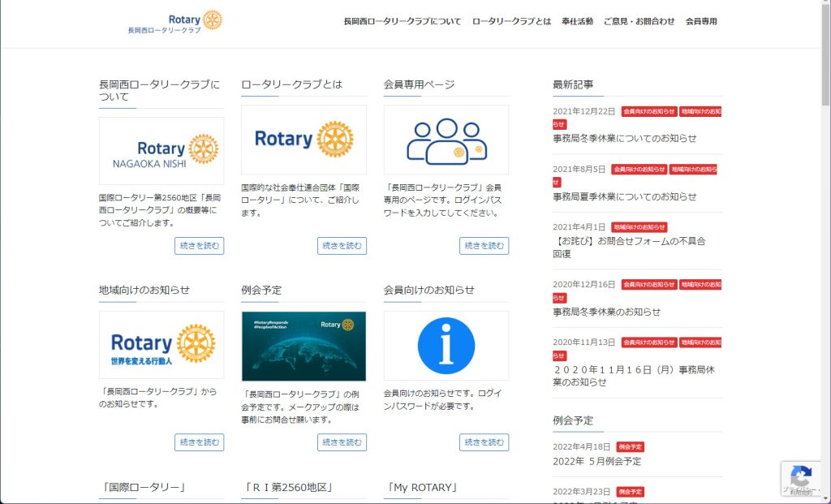The image size is (831, 504).
Task: Open 長岡西ロータリークラブについて in the top menu
Action: [402, 22]
